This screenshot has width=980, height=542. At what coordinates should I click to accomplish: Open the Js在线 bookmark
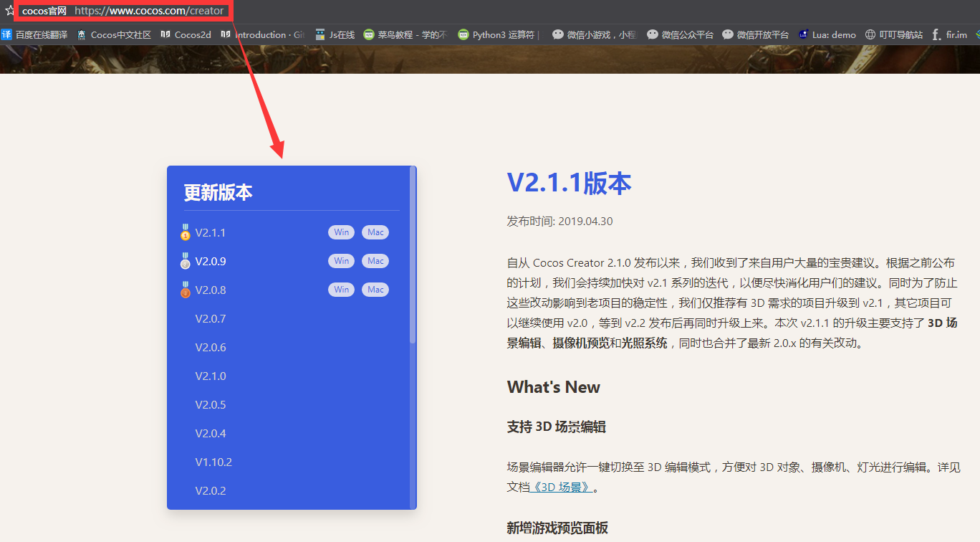tap(335, 34)
